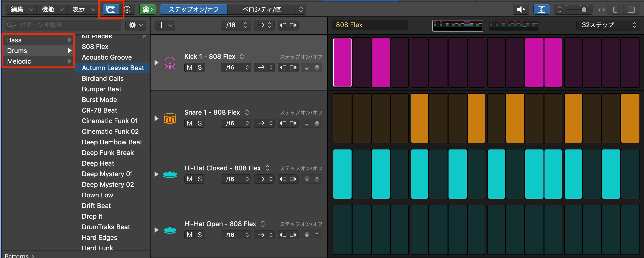Open the browser gear action menu
The height and width of the screenshot is (258, 644).
(136, 25)
